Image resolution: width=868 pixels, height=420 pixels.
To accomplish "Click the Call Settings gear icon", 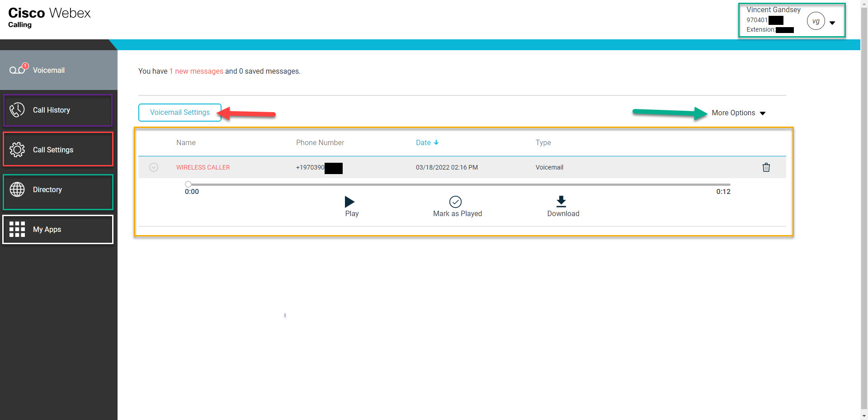I will 17,150.
